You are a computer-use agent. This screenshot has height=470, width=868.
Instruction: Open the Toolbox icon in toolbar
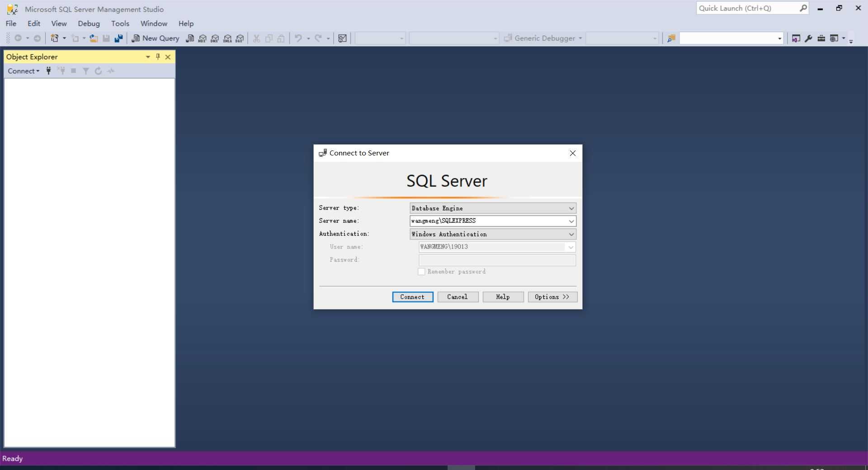pyautogui.click(x=821, y=38)
